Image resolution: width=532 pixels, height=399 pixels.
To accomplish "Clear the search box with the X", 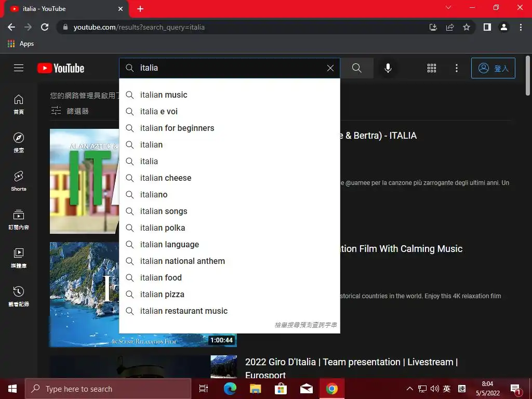I will point(330,68).
